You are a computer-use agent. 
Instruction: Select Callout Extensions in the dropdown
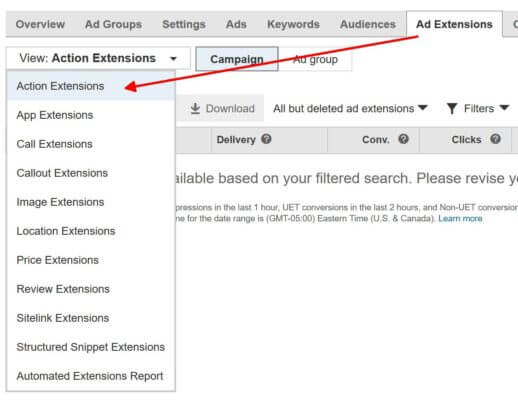click(x=91, y=173)
